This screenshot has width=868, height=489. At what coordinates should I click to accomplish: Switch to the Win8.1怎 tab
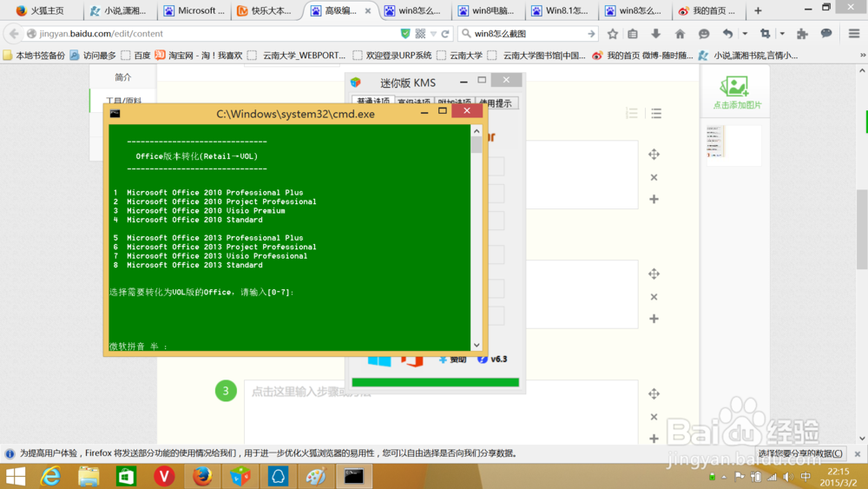tap(562, 10)
